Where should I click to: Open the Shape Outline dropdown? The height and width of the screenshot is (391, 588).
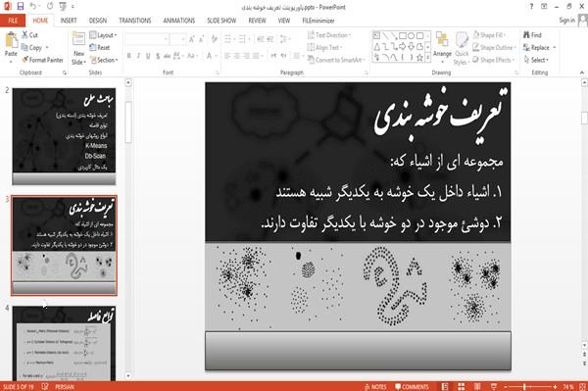tap(494, 47)
